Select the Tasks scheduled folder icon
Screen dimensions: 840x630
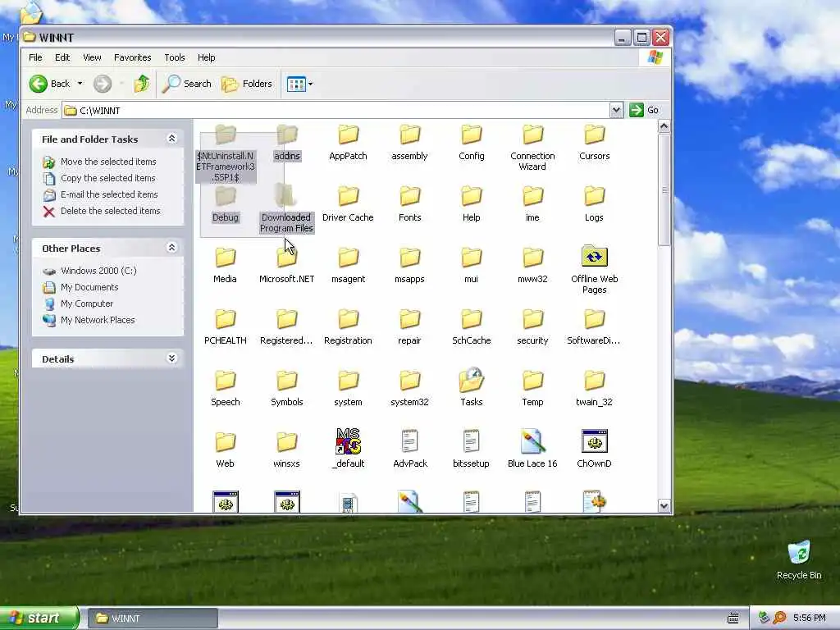pyautogui.click(x=472, y=380)
